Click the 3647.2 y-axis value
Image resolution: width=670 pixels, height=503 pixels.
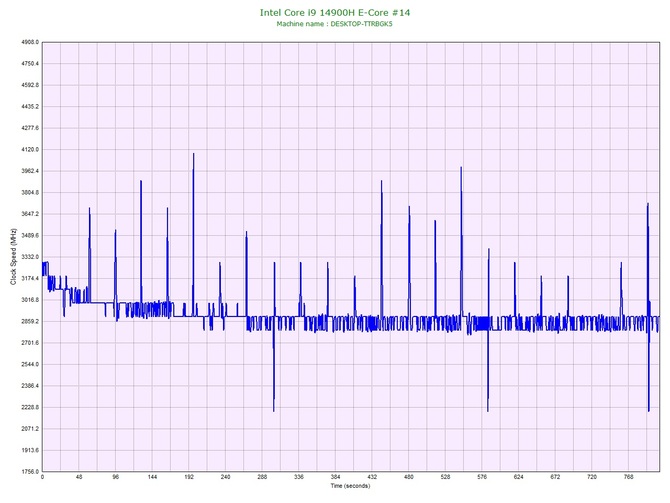pyautogui.click(x=30, y=214)
